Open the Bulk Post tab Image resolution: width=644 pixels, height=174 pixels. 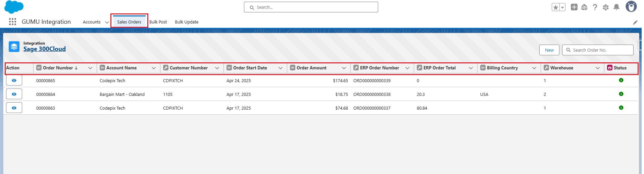point(158,22)
